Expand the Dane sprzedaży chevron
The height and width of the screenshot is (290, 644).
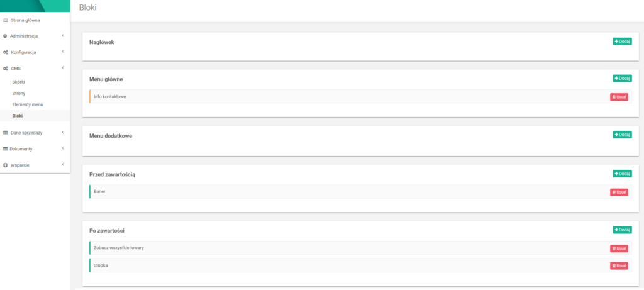[62, 133]
